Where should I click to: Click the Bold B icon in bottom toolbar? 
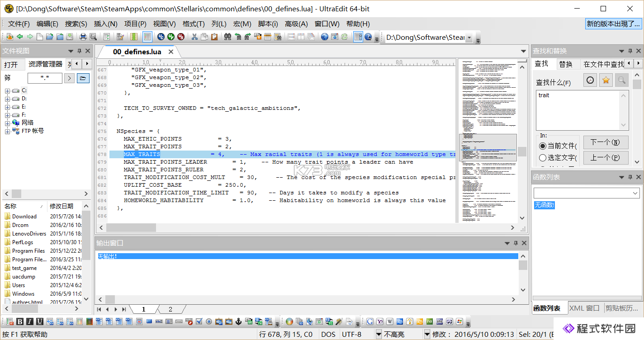click(20, 321)
